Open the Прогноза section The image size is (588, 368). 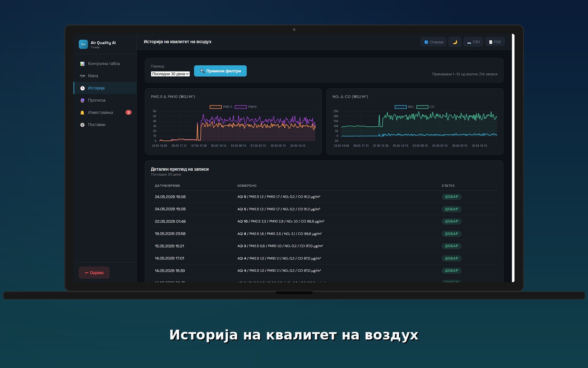click(x=105, y=100)
